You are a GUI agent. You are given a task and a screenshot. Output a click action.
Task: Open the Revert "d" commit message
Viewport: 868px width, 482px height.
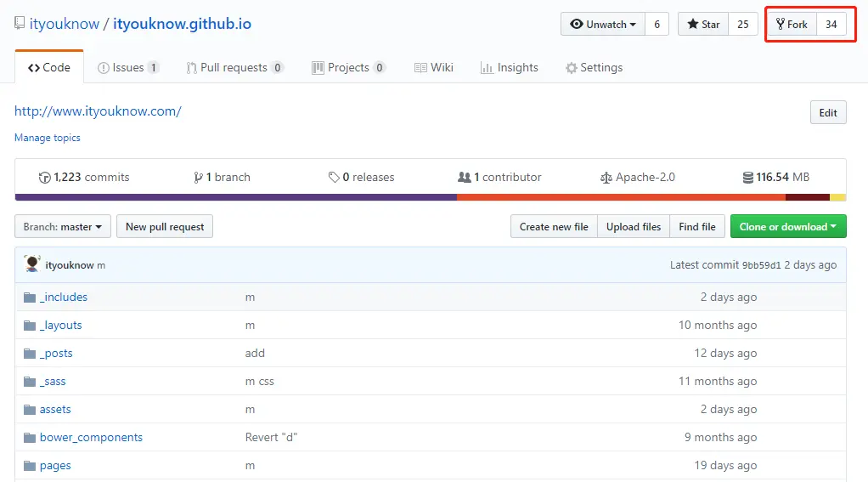coord(271,438)
